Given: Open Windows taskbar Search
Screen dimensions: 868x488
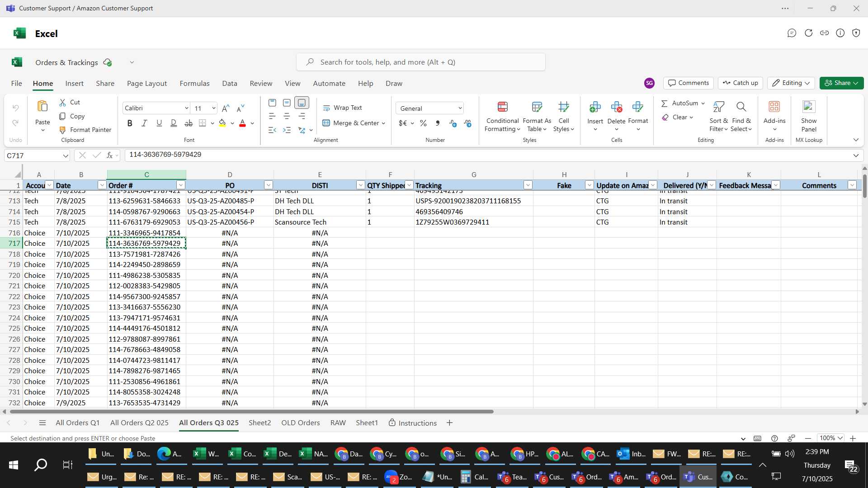Looking at the screenshot, I should click(x=41, y=465).
